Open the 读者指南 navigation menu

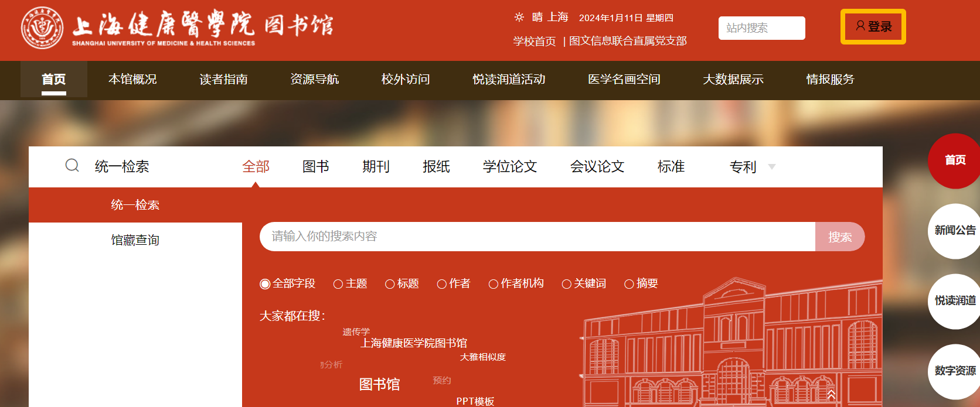[223, 80]
